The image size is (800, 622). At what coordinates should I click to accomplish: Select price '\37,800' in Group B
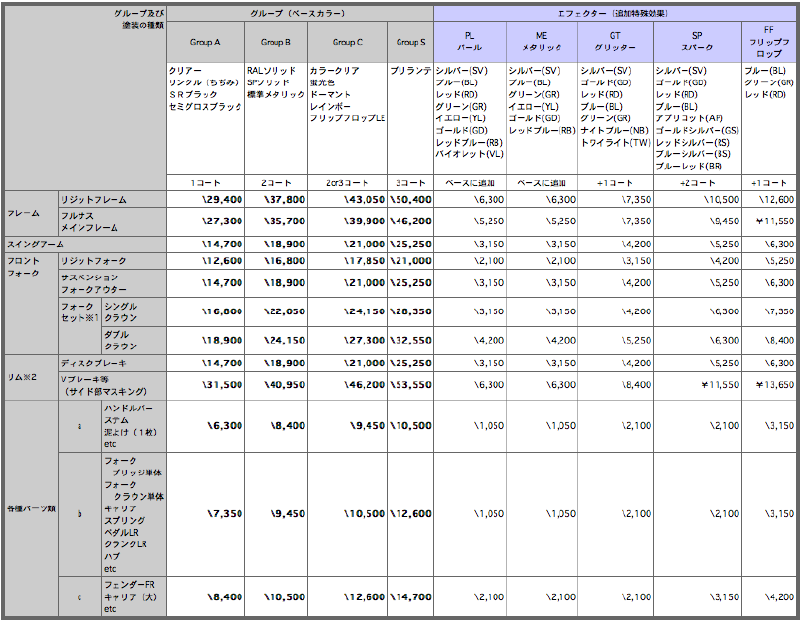285,200
